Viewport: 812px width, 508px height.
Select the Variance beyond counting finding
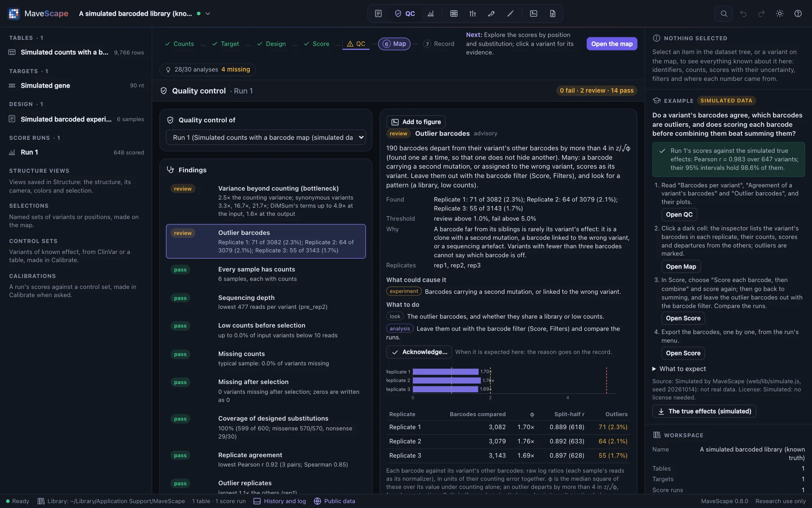coord(266,201)
